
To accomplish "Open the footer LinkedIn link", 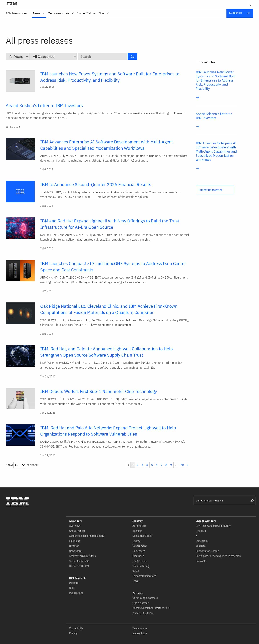I will 201,531.
